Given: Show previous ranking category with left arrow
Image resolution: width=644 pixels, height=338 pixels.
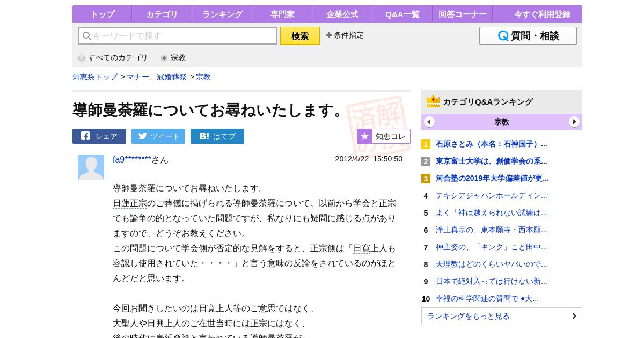Looking at the screenshot, I should point(429,122).
